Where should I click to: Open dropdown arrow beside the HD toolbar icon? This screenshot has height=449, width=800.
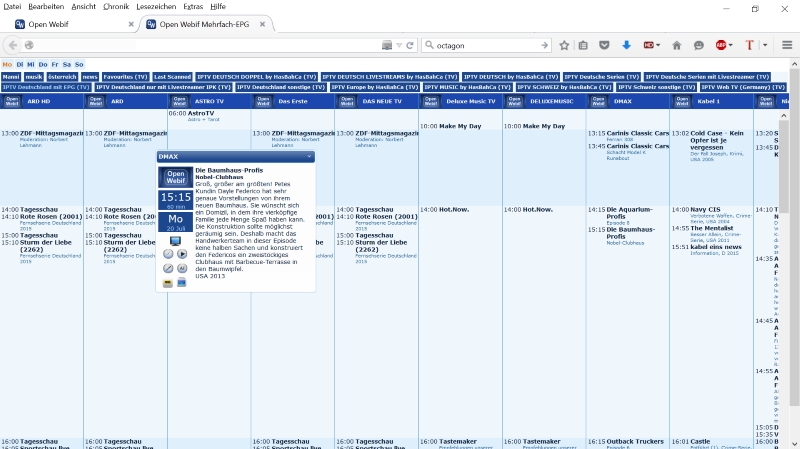pyautogui.click(x=658, y=45)
